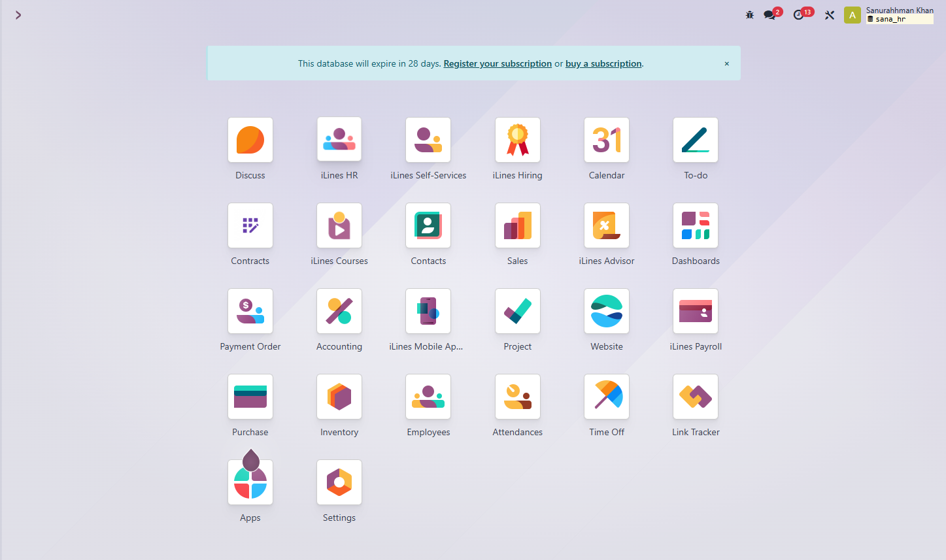Open the Settings app
This screenshot has width=946, height=560.
(x=339, y=482)
